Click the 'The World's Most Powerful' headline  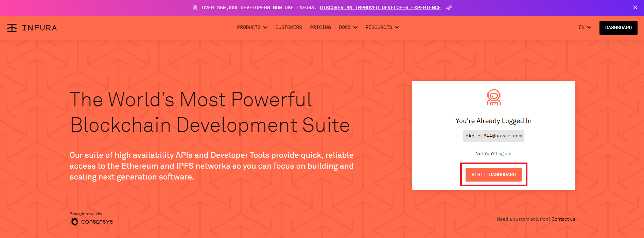[x=191, y=99]
